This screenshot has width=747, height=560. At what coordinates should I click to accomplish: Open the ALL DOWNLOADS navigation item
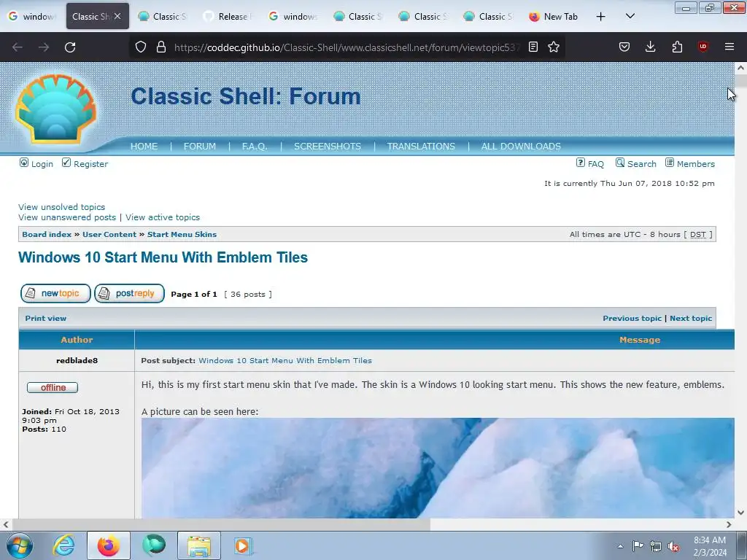tap(521, 146)
